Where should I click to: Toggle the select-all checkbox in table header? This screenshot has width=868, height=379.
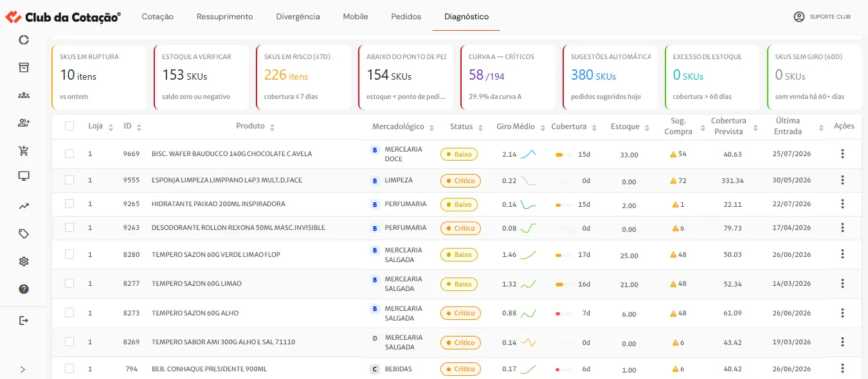coord(69,126)
